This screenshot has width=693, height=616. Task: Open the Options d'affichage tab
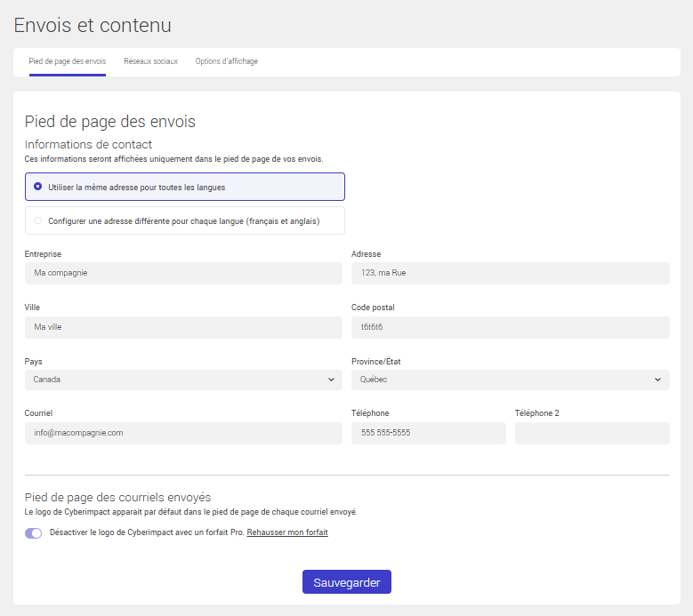(x=226, y=61)
